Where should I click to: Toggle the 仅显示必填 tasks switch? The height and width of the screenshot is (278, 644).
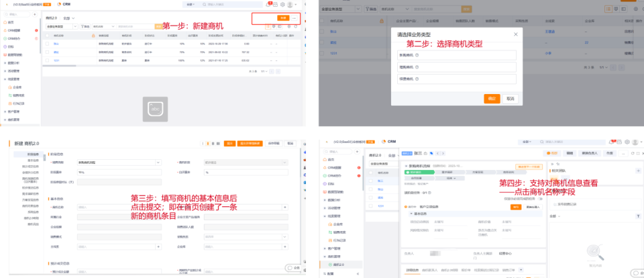click(x=539, y=199)
